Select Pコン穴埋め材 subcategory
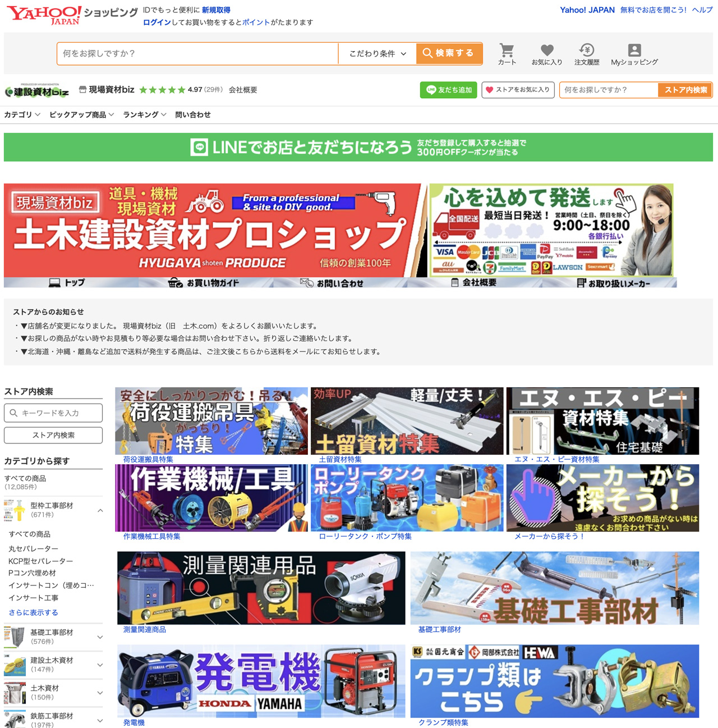Image resolution: width=718 pixels, height=728 pixels. pos(33,573)
